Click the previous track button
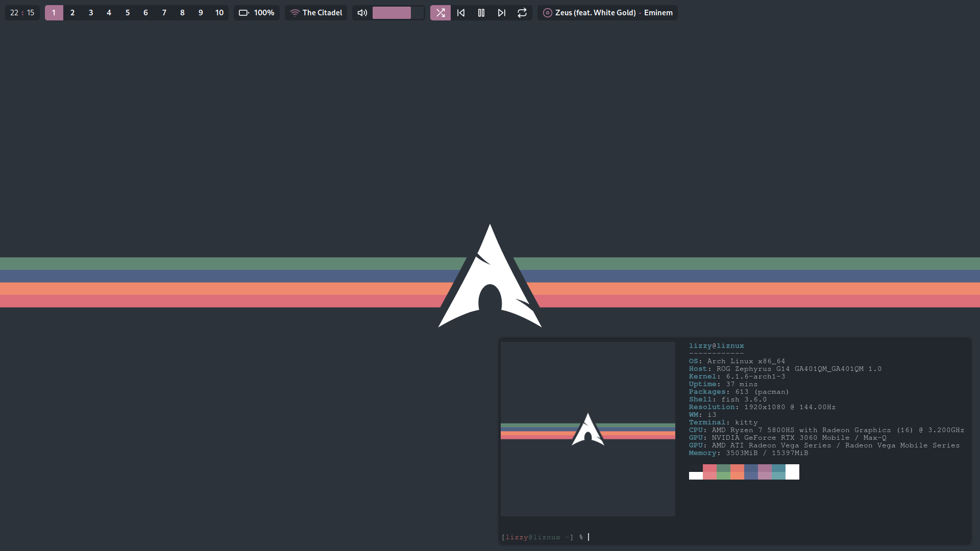This screenshot has width=980, height=551. coord(461,12)
